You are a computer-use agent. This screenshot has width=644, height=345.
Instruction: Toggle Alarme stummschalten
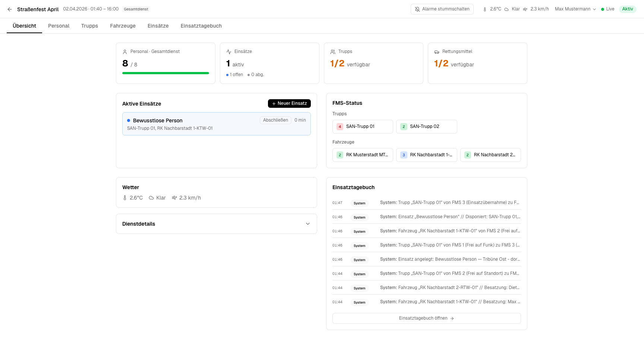click(442, 9)
